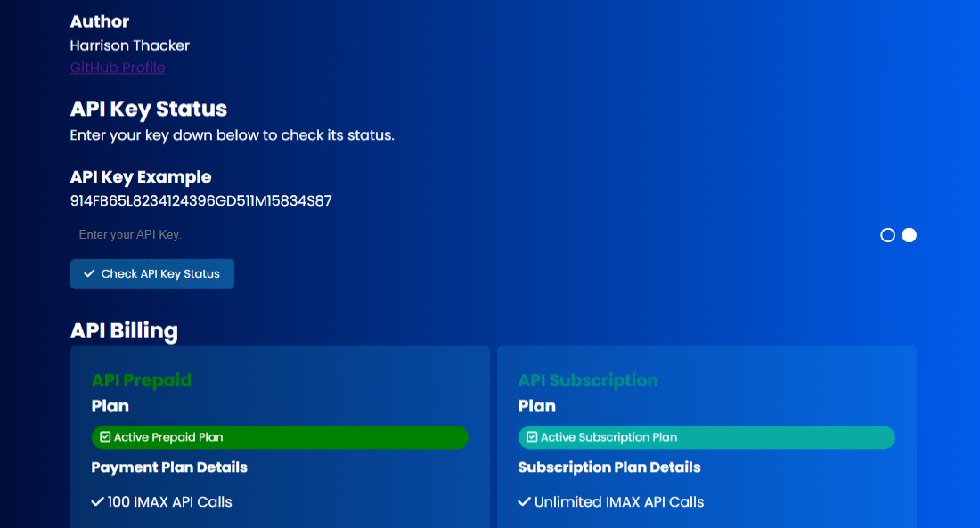Click the API Subscription card title

(588, 380)
